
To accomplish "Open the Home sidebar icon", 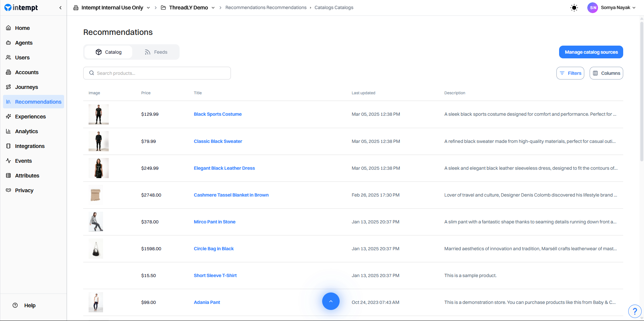I will coord(9,28).
